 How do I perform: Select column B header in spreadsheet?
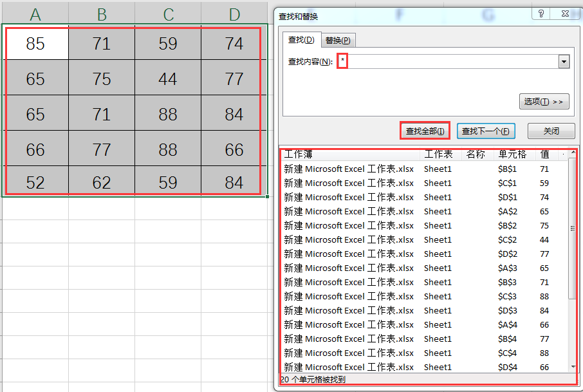pyautogui.click(x=102, y=14)
